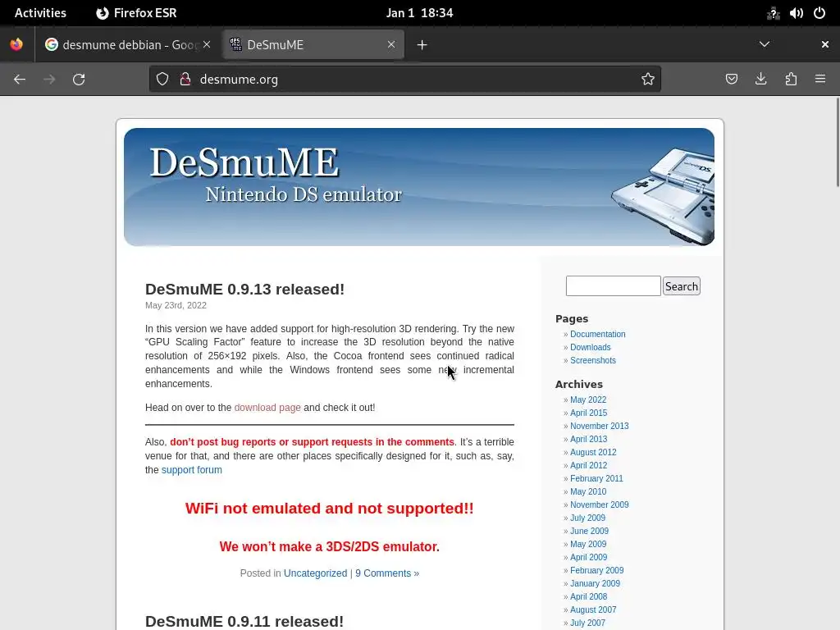The image size is (840, 630).
Task: Go back with the back arrow
Action: [x=20, y=80]
